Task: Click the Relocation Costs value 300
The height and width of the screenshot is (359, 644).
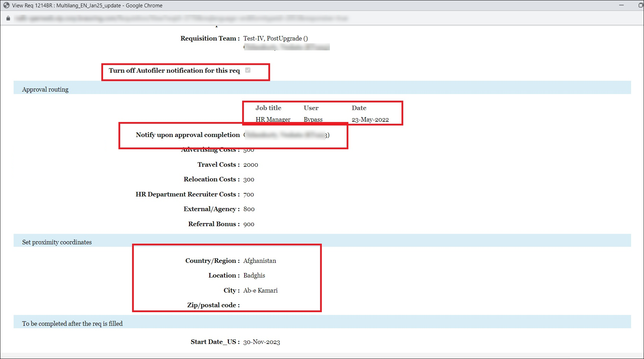Action: pos(249,179)
